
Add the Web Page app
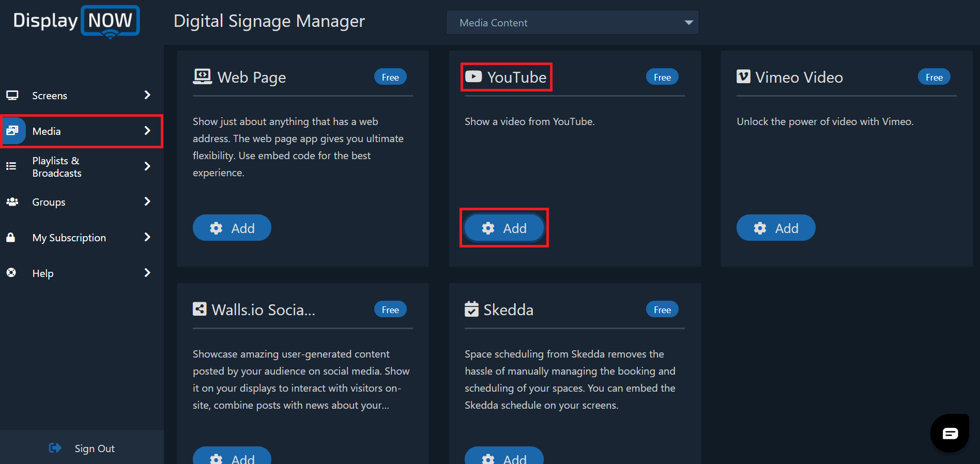(232, 228)
